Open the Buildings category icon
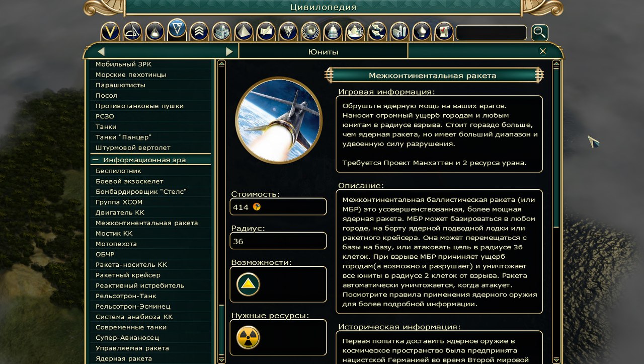This screenshot has height=364, width=644. click(x=221, y=32)
